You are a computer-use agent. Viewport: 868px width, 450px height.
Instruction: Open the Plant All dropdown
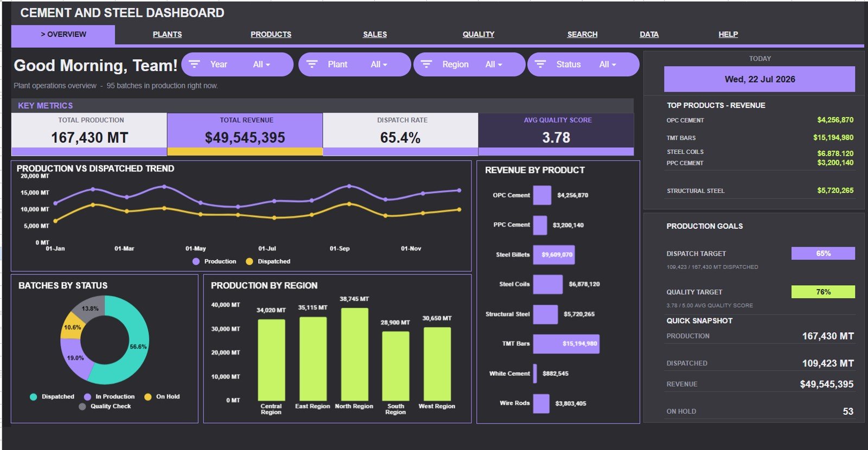click(379, 65)
